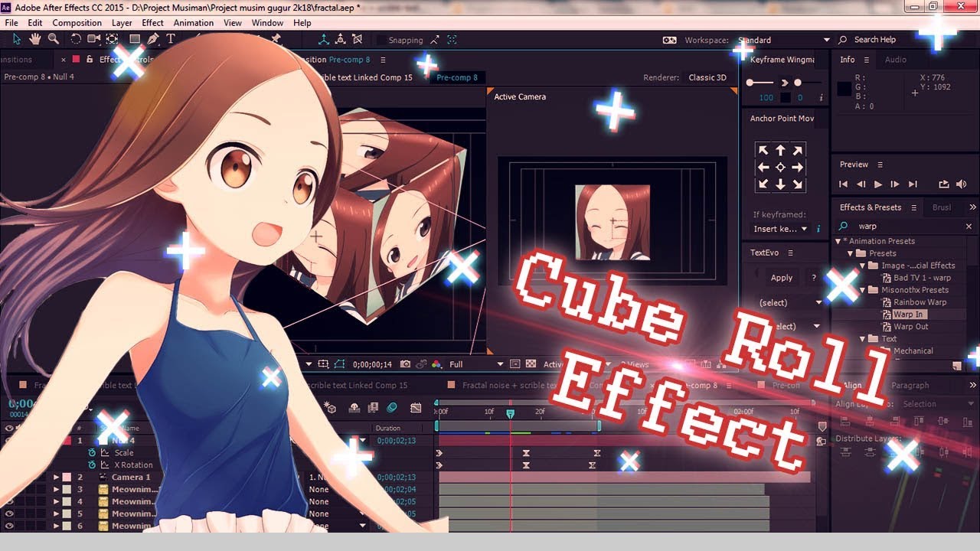The image size is (980, 551).
Task: Jump to first frame in Preview panel
Action: click(x=843, y=184)
